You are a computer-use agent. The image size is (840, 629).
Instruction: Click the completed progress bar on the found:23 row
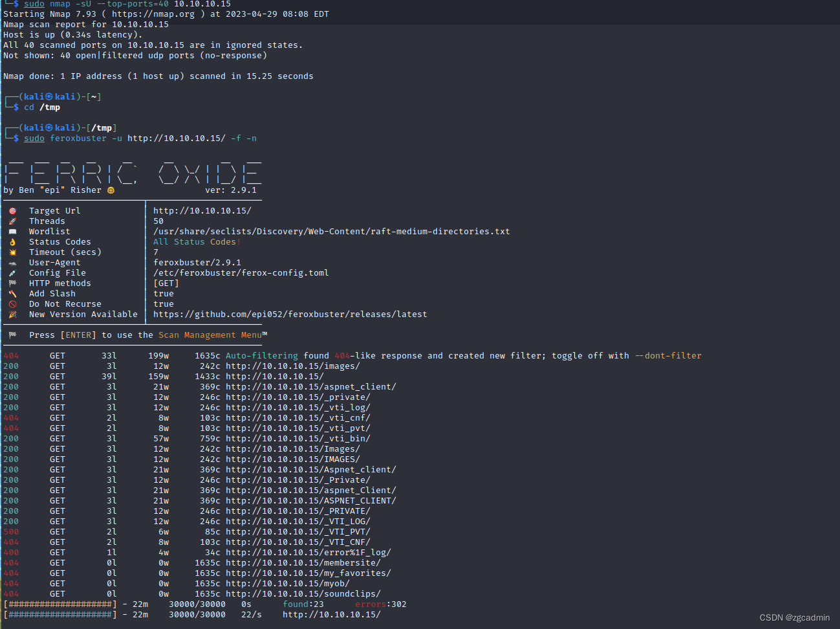pos(60,604)
